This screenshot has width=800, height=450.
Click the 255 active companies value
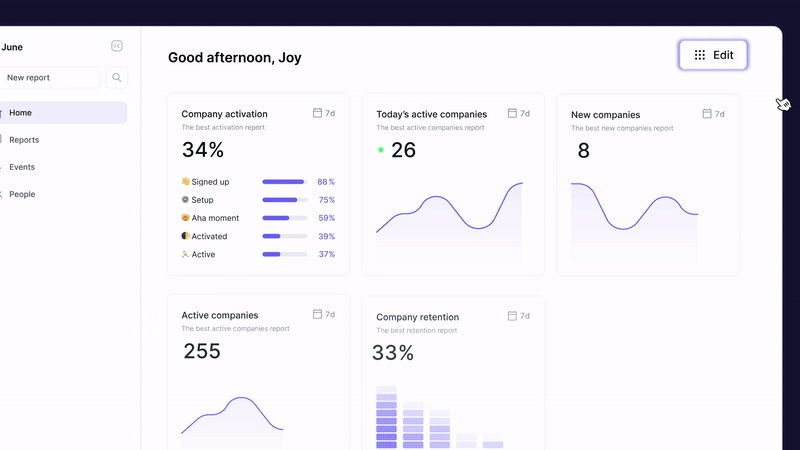[x=202, y=351]
